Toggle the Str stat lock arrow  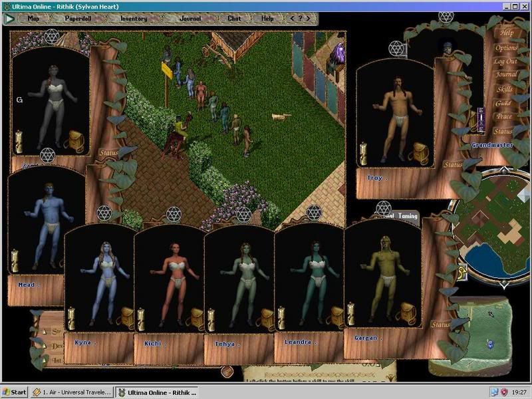coord(45,331)
